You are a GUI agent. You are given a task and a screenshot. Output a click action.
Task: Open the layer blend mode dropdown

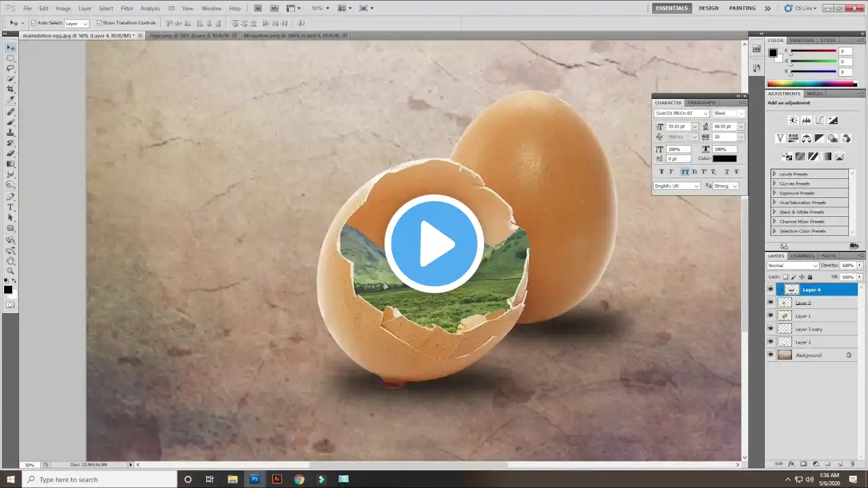pos(792,265)
